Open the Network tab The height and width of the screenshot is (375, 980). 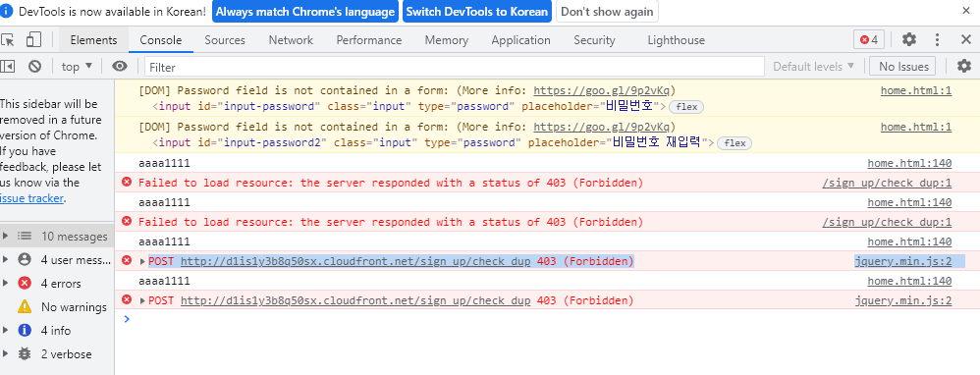coord(291,40)
